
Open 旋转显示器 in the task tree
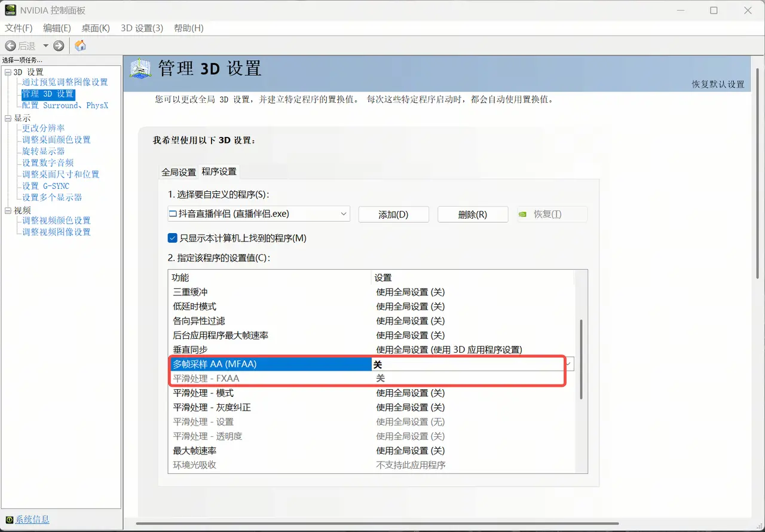(44, 151)
